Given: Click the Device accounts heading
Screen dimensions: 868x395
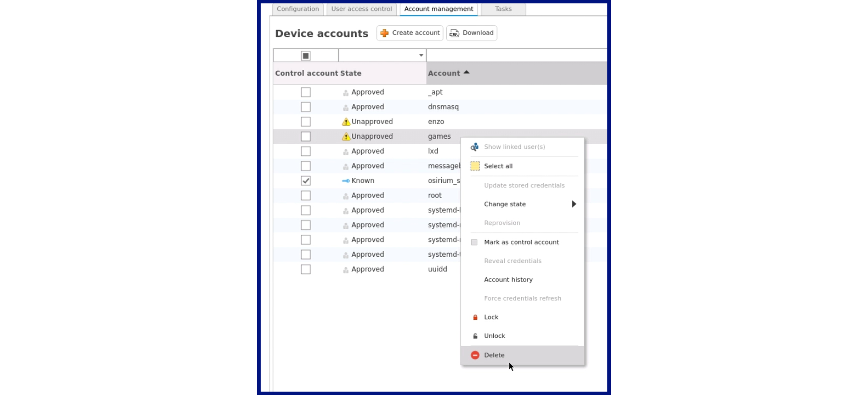Looking at the screenshot, I should 322,34.
